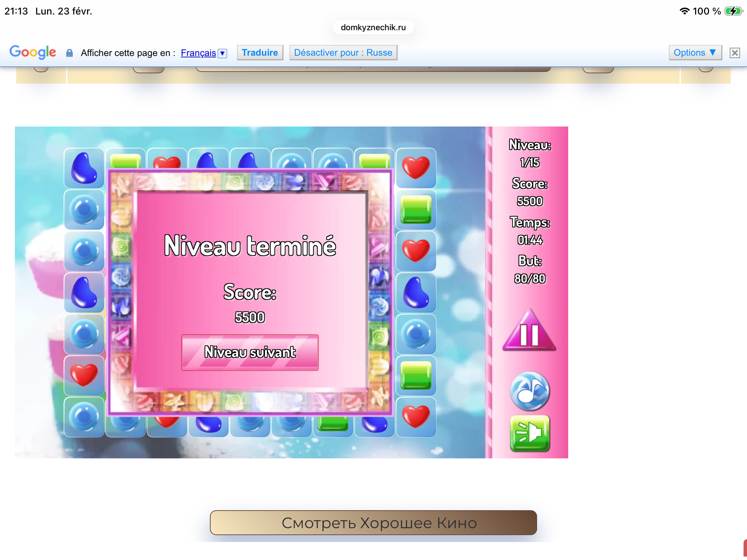Screen dimensions: 747x560
Task: Tap the domkyznechik.ru address bar
Action: (373, 27)
